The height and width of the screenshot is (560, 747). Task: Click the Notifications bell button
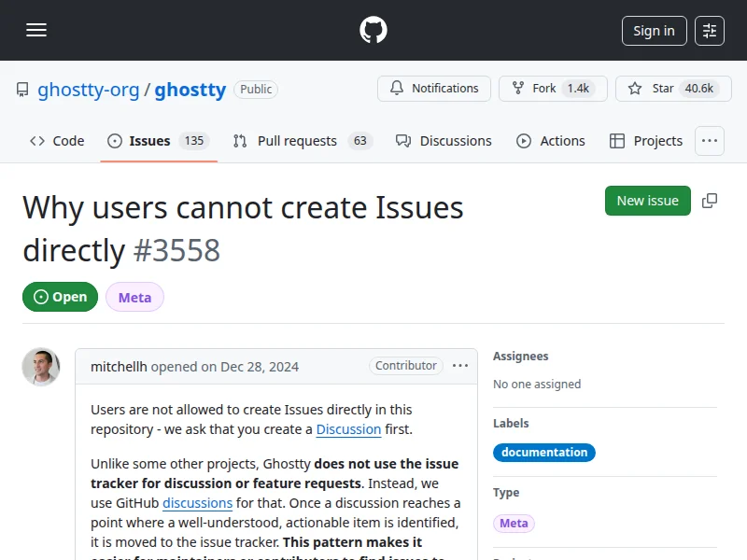click(434, 89)
